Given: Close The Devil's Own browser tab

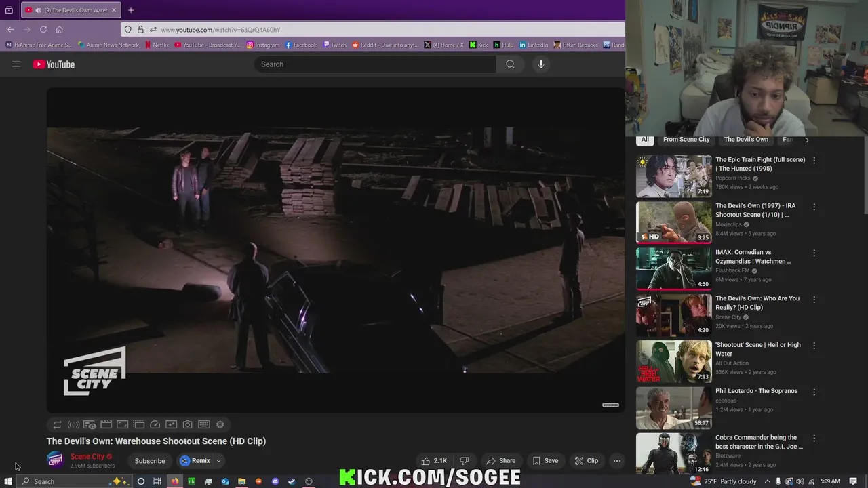Looking at the screenshot, I should pyautogui.click(x=114, y=10).
